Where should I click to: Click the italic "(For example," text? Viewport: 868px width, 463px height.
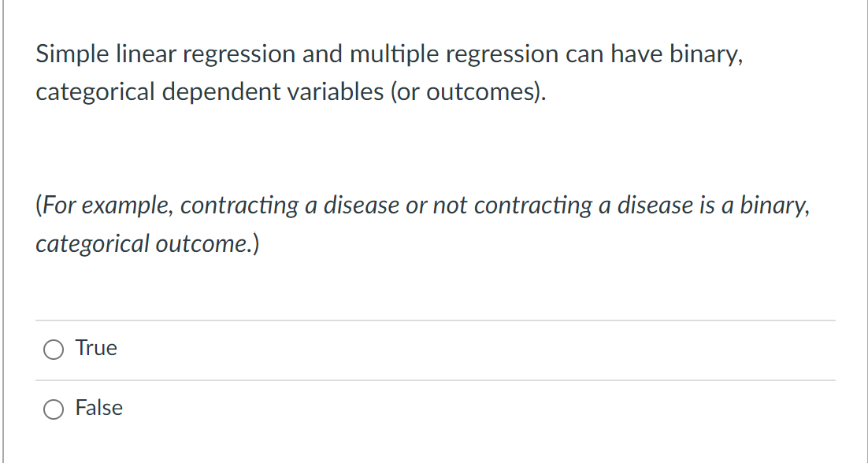point(106,206)
